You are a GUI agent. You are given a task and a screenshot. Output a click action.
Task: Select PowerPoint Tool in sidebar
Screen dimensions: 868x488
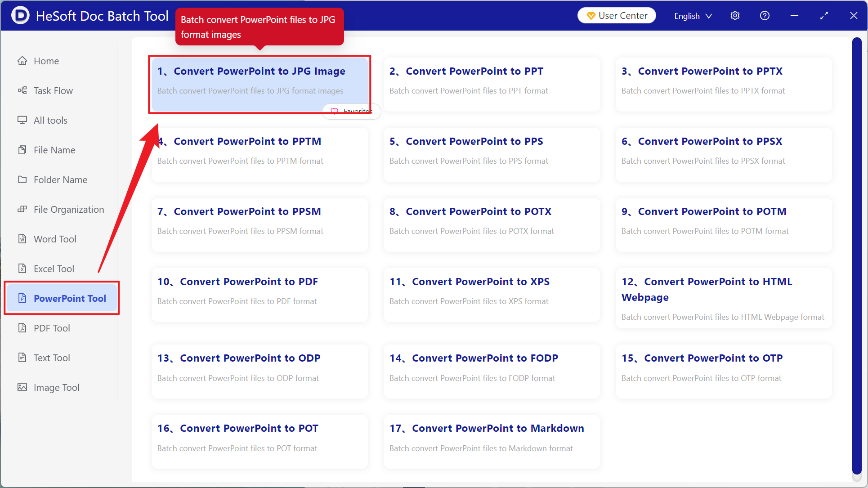click(x=61, y=298)
